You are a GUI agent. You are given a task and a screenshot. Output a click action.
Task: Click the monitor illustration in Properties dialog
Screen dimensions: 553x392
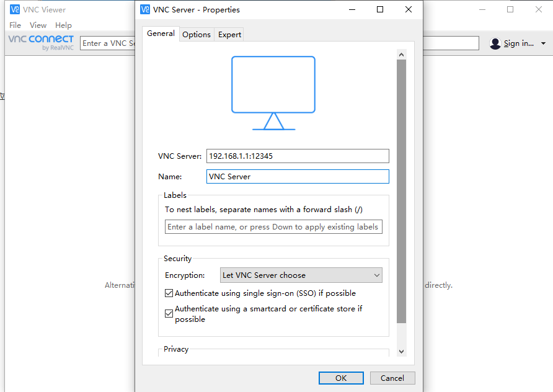click(x=273, y=93)
